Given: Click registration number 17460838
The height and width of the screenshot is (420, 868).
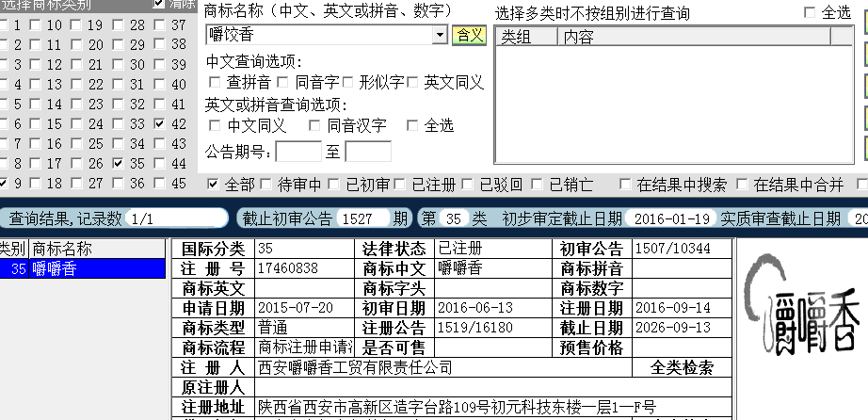Looking at the screenshot, I should click(288, 268).
